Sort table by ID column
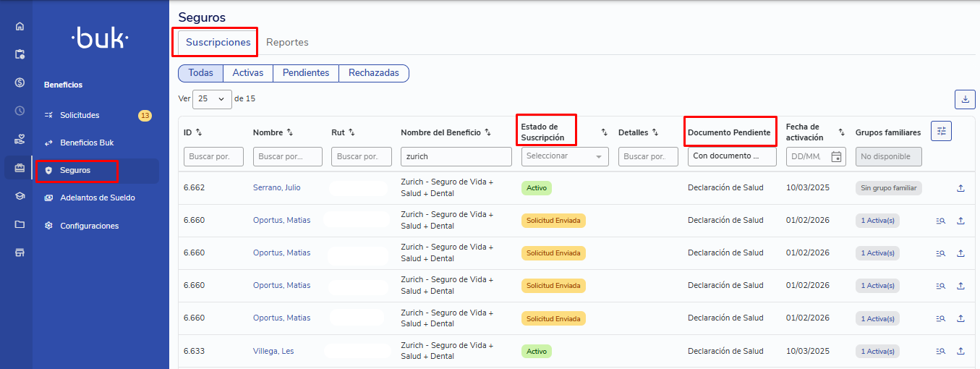 199,132
